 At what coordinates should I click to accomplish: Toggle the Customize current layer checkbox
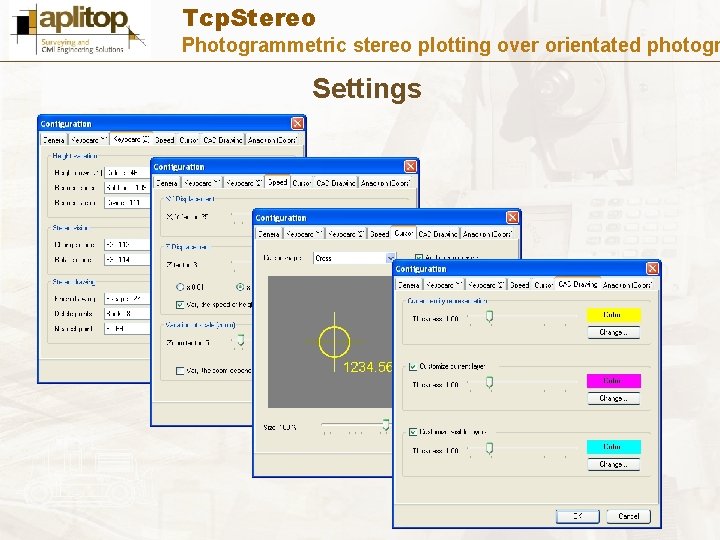[x=413, y=366]
